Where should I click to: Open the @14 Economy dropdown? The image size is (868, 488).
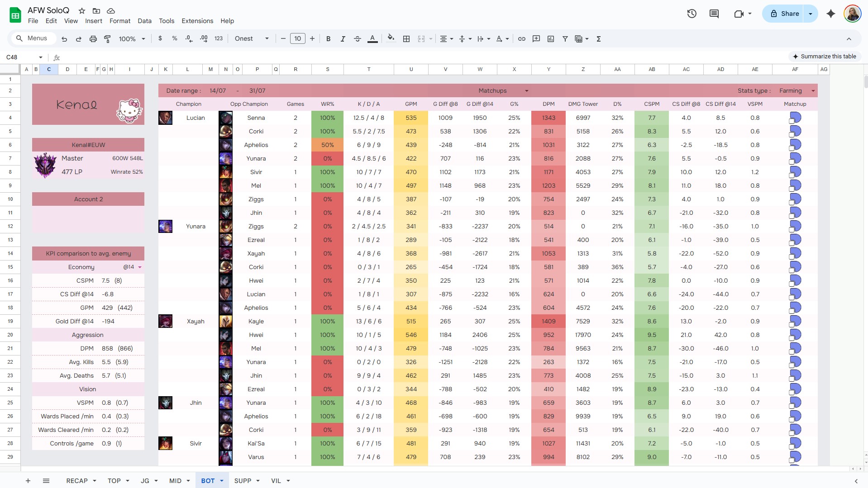tap(140, 267)
